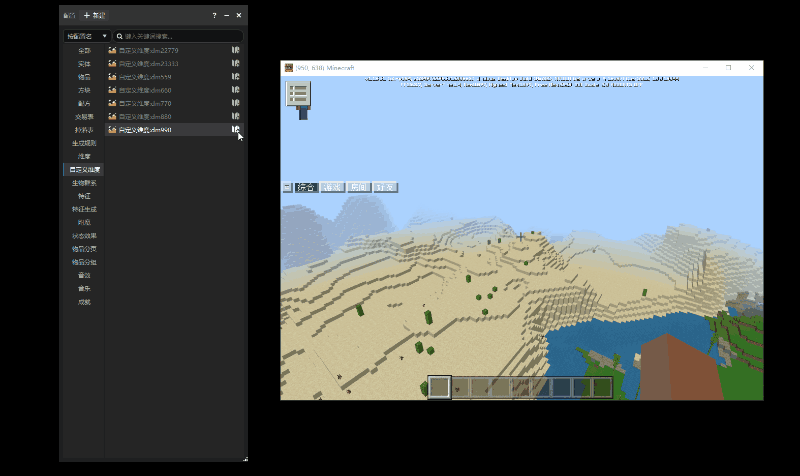The height and width of the screenshot is (476, 800).
Task: Select the 维度 category in sidebar
Action: [84, 157]
